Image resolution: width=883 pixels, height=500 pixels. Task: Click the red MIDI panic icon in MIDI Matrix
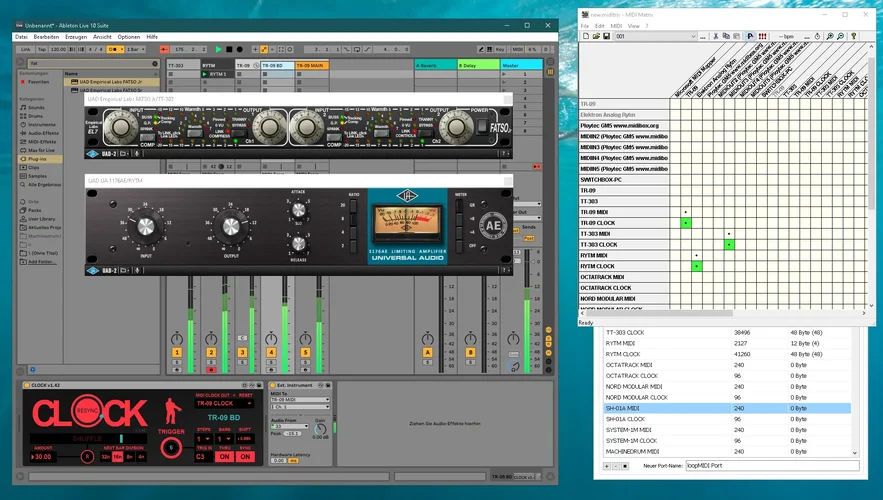(762, 36)
